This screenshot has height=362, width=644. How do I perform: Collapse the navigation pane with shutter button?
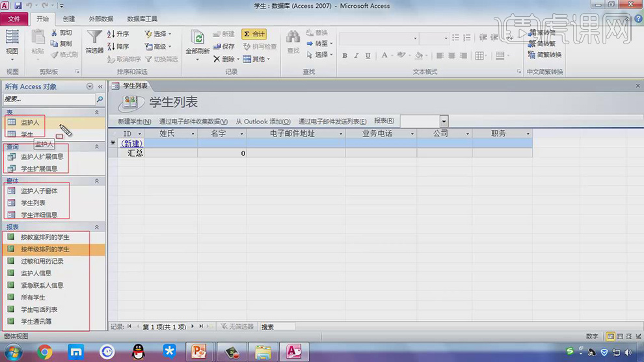coord(100,86)
